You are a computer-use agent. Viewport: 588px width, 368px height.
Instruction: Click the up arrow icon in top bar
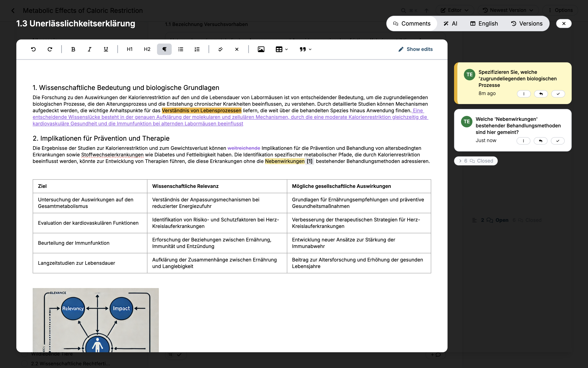point(427,10)
